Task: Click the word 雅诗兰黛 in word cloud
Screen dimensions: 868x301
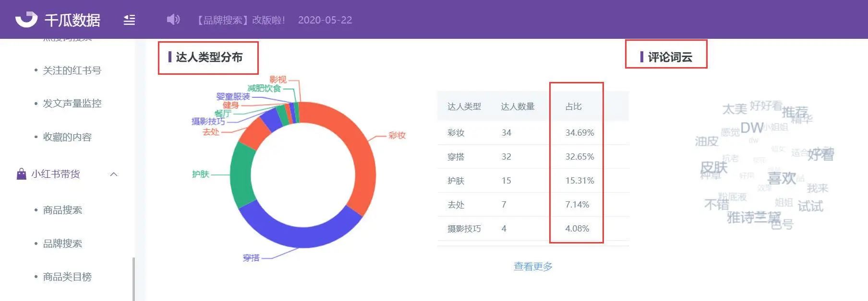Action: (753, 218)
